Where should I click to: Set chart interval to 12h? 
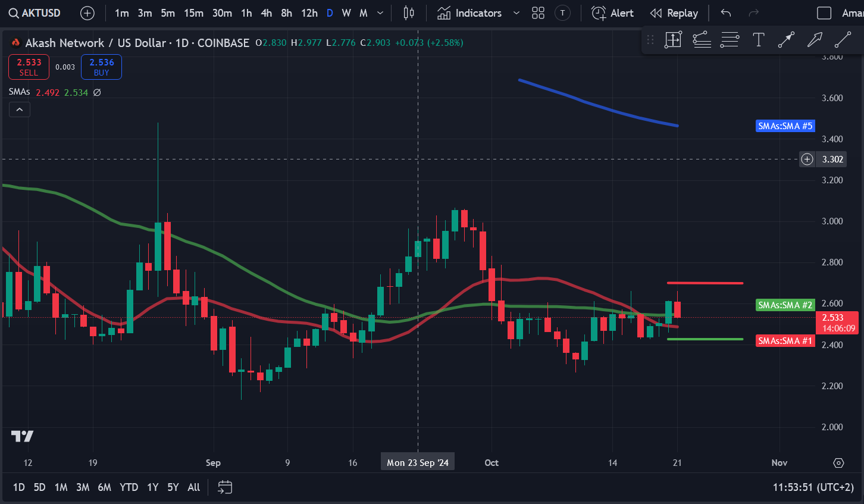click(309, 13)
